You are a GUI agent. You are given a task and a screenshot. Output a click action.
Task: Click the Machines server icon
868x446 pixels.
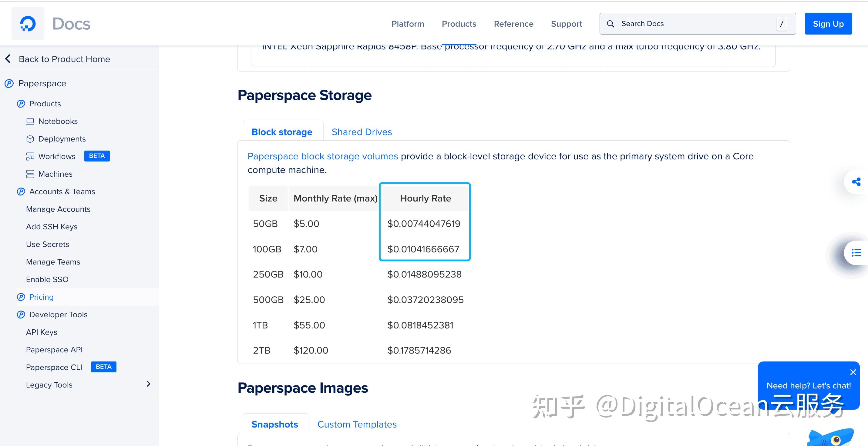[x=30, y=174]
